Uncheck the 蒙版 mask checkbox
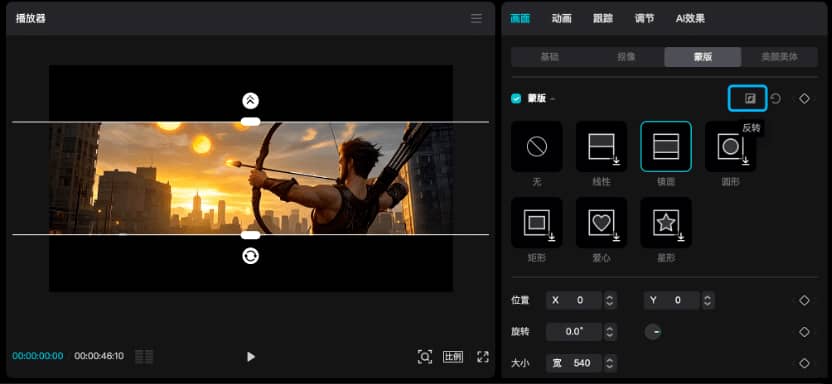Screen dimensions: 832x384 pyautogui.click(x=516, y=99)
